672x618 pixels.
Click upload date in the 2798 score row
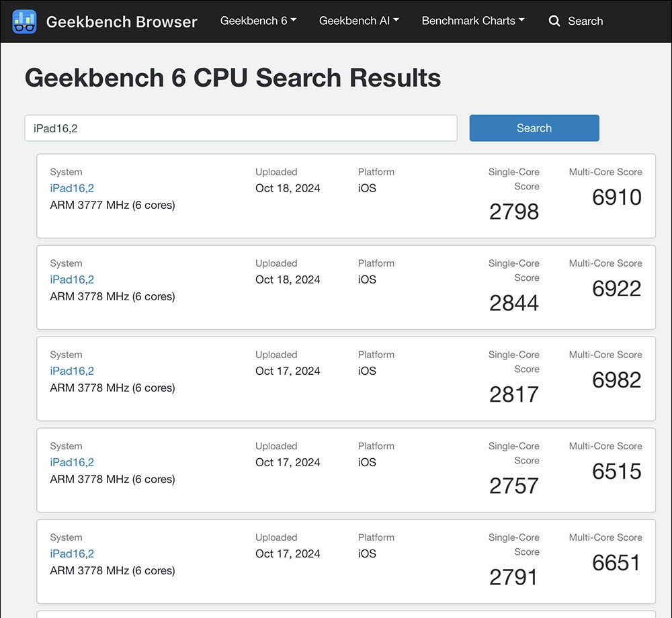point(288,188)
